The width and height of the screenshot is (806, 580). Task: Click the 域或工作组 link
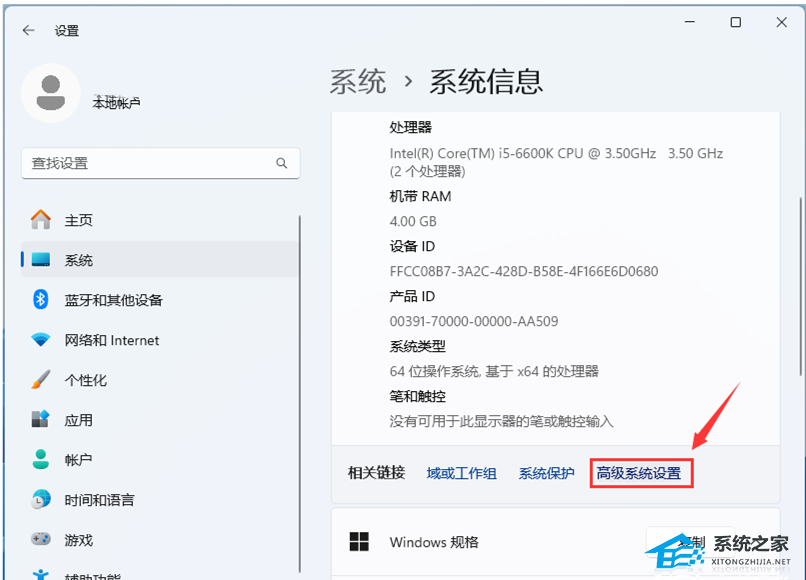461,473
